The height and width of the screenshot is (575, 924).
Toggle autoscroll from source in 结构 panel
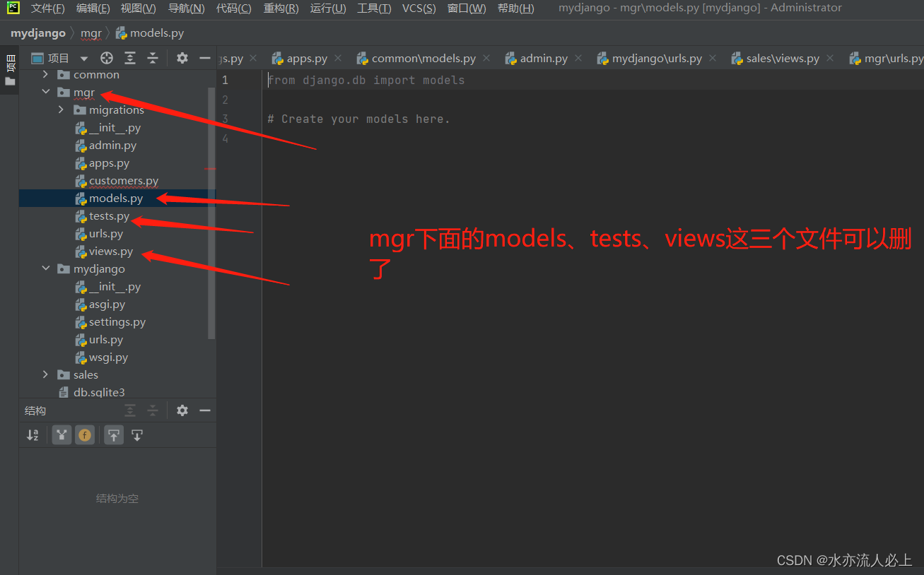137,435
